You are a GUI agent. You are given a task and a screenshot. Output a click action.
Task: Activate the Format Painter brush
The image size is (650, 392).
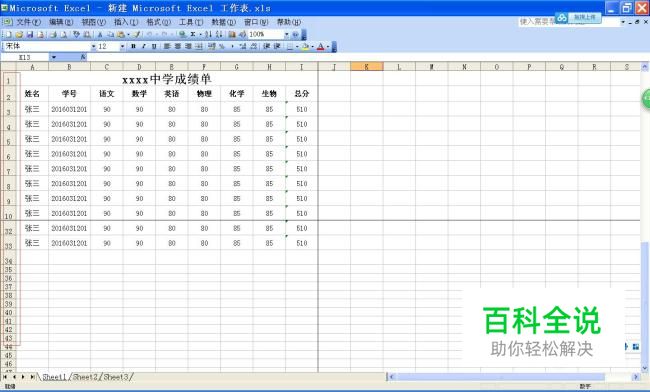coord(137,34)
